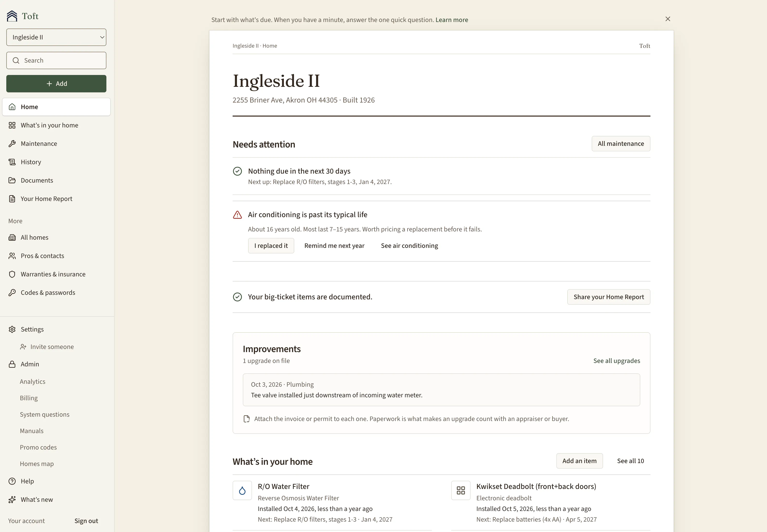Click the All homes building icon
Image resolution: width=767 pixels, height=532 pixels.
(x=12, y=237)
